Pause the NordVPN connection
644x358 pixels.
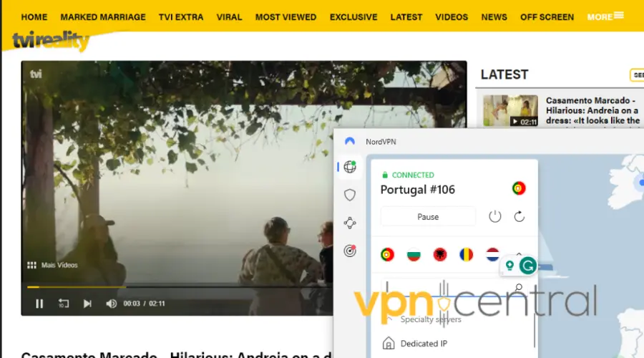coord(428,217)
